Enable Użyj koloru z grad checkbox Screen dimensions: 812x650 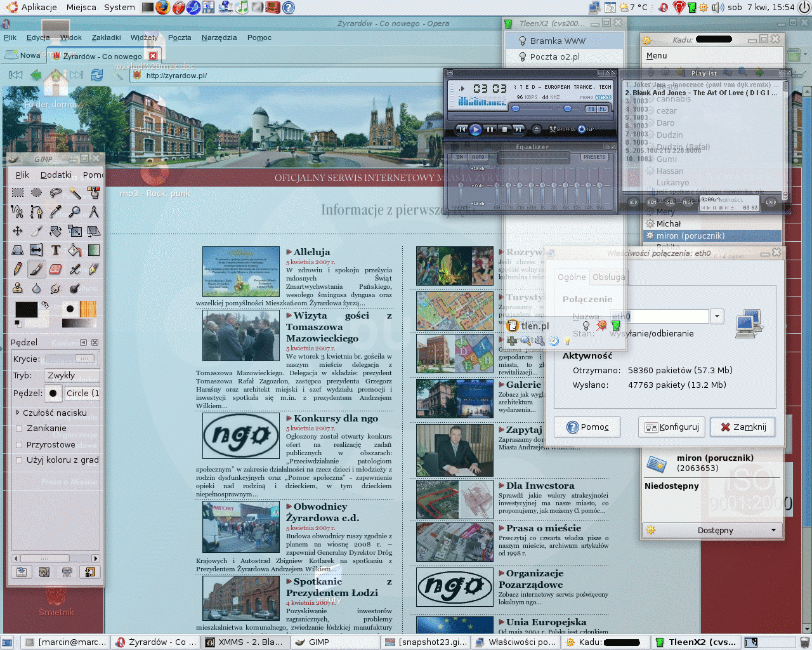19,460
